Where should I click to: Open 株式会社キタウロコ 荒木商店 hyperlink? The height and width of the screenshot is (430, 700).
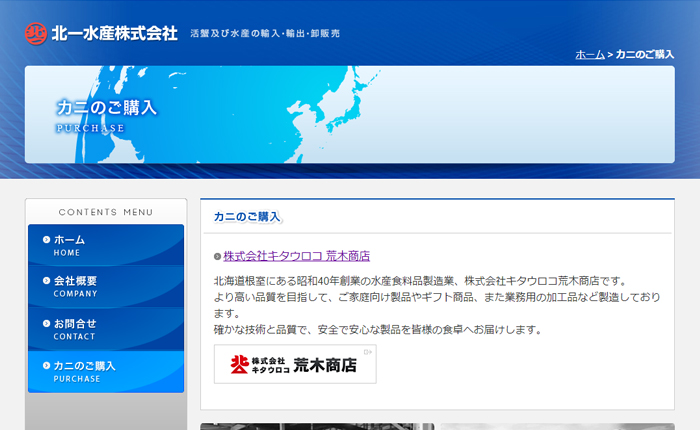296,256
